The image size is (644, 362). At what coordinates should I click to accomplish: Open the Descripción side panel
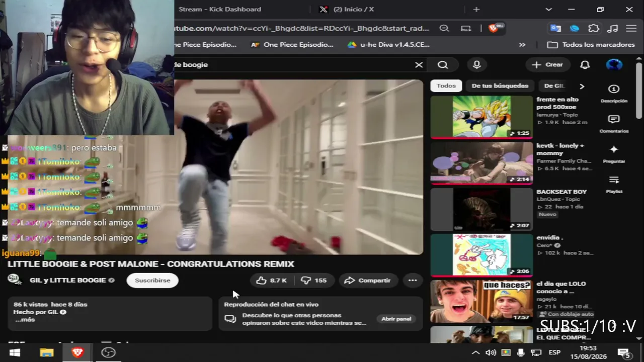(614, 94)
